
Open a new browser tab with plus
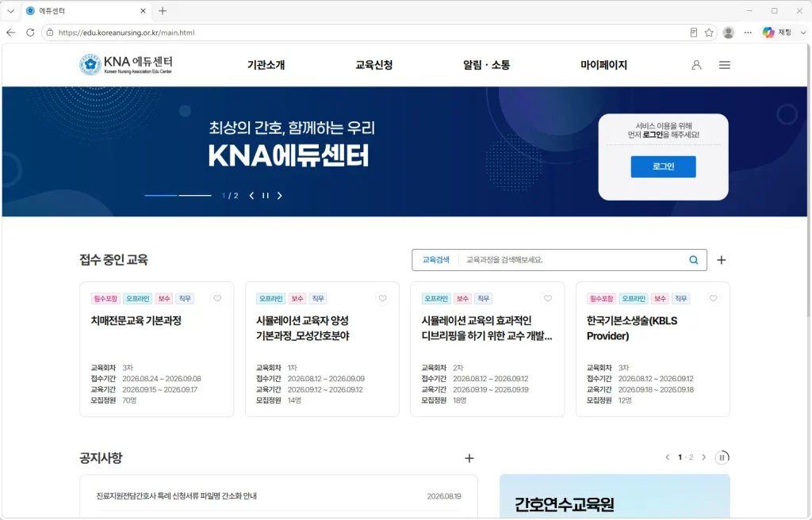pos(163,10)
